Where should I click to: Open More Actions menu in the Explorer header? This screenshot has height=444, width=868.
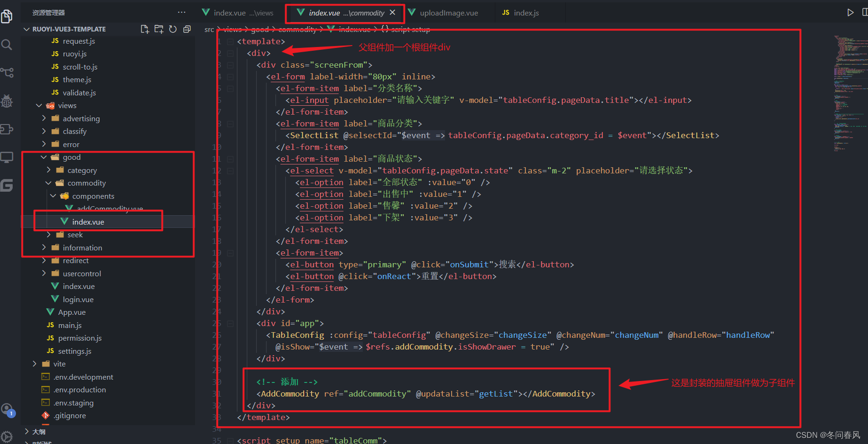pyautogui.click(x=181, y=12)
